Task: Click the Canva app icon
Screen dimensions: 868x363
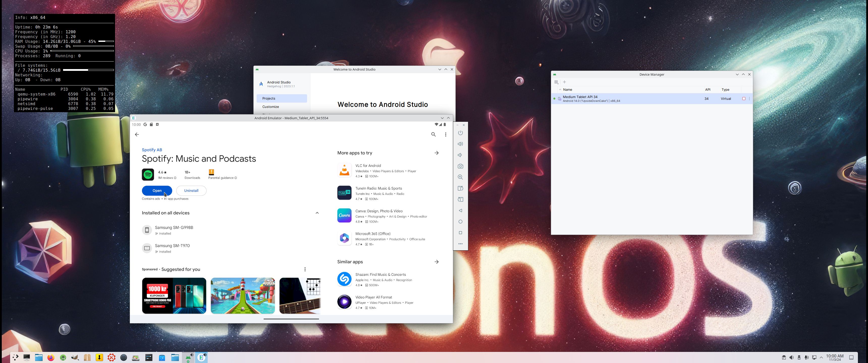Action: tap(344, 216)
